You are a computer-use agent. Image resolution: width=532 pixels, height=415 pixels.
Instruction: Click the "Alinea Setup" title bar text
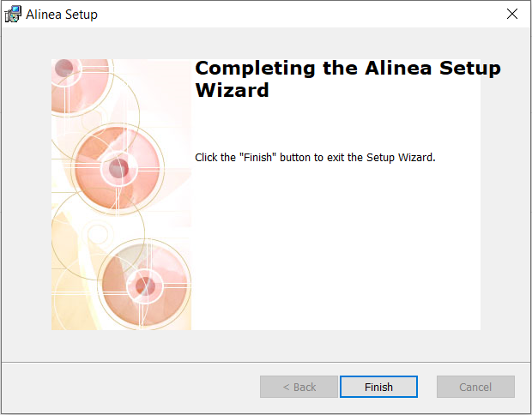tap(62, 15)
